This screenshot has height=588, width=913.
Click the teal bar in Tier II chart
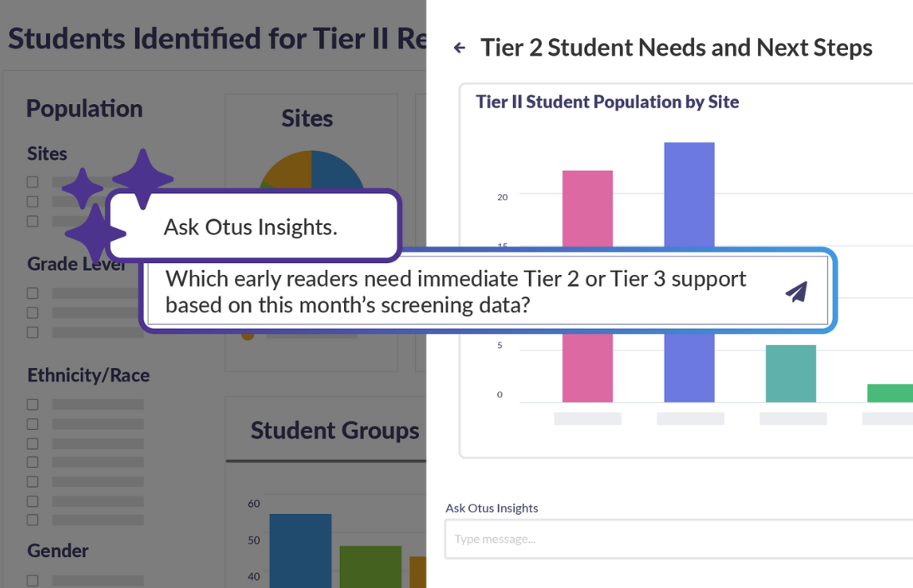point(791,373)
